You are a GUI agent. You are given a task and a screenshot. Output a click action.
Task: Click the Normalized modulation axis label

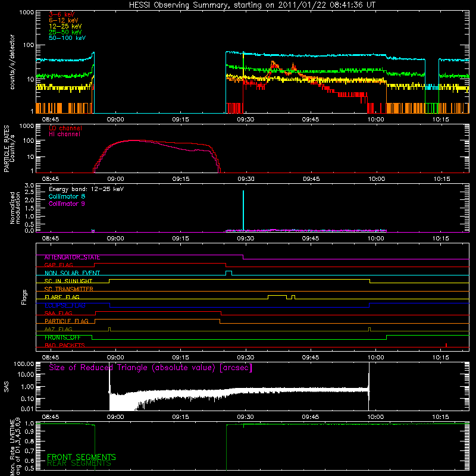tap(15, 208)
